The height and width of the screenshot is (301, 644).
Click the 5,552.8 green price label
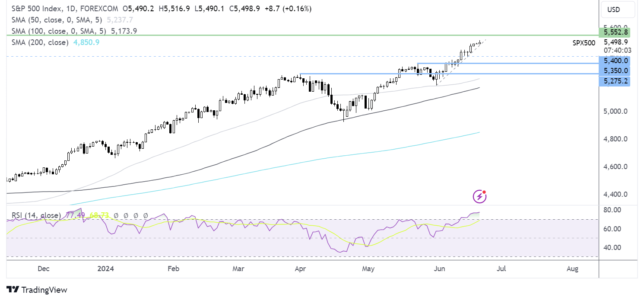(x=615, y=32)
